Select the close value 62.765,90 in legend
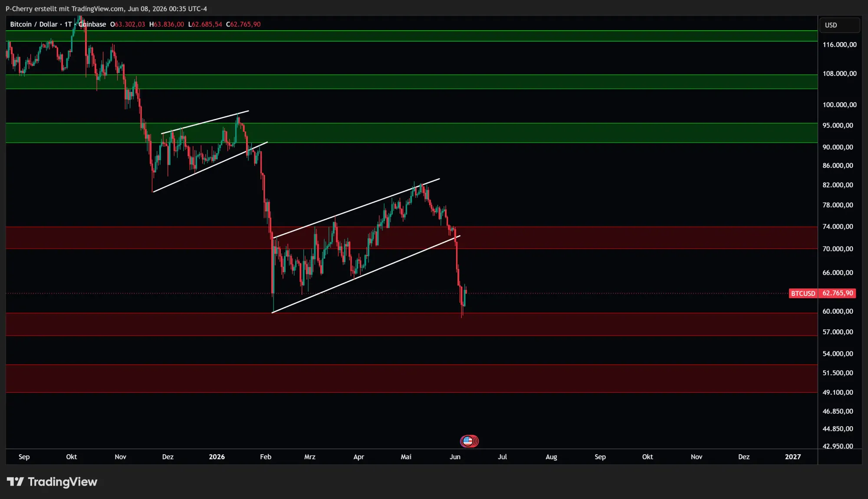The image size is (868, 499). (x=246, y=24)
